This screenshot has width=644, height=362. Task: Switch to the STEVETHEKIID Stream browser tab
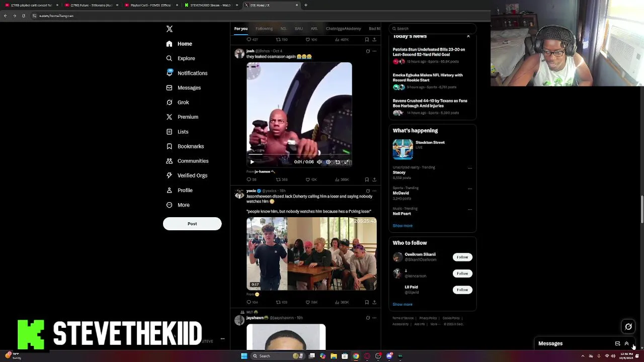pos(211,5)
